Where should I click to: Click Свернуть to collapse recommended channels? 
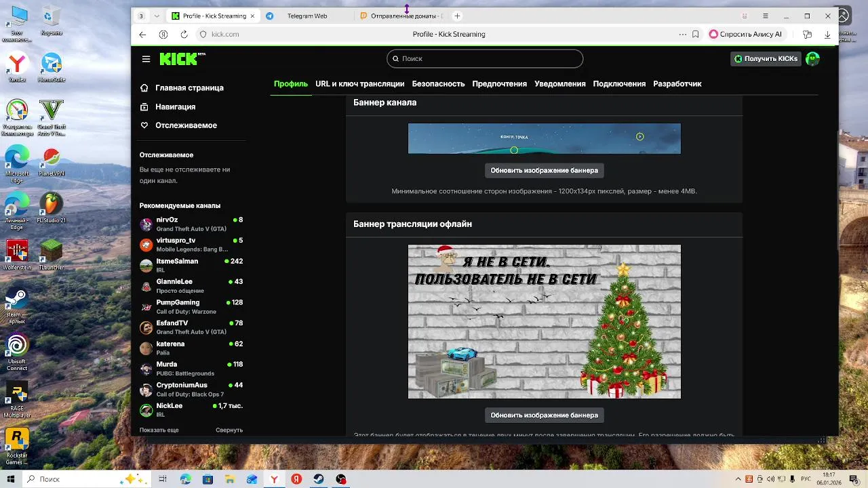click(229, 430)
